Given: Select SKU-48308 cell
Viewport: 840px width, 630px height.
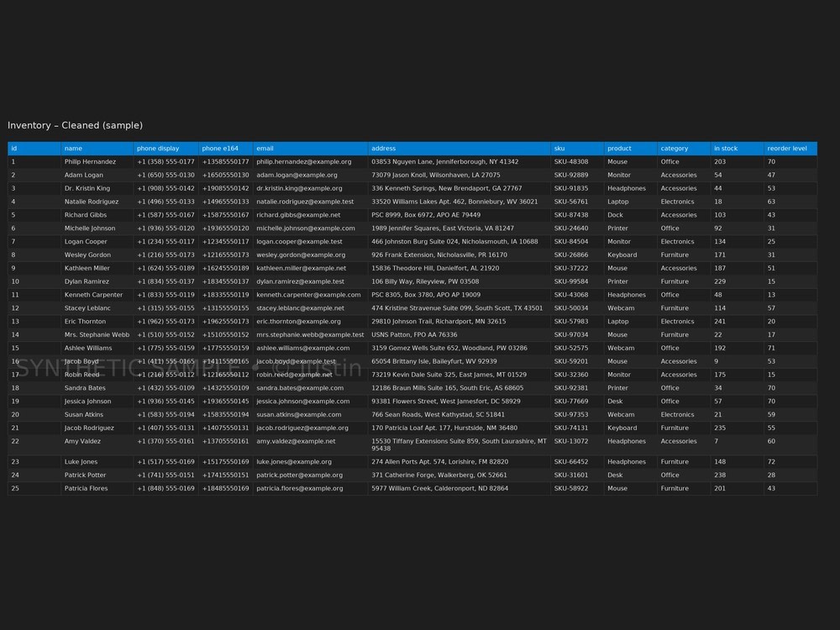Looking at the screenshot, I should (577, 162).
